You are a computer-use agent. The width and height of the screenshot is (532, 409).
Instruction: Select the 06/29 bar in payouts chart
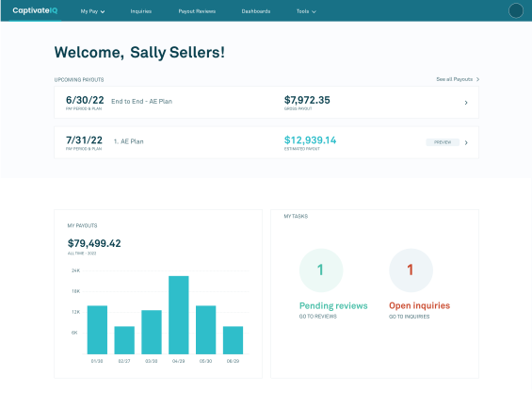click(x=233, y=340)
